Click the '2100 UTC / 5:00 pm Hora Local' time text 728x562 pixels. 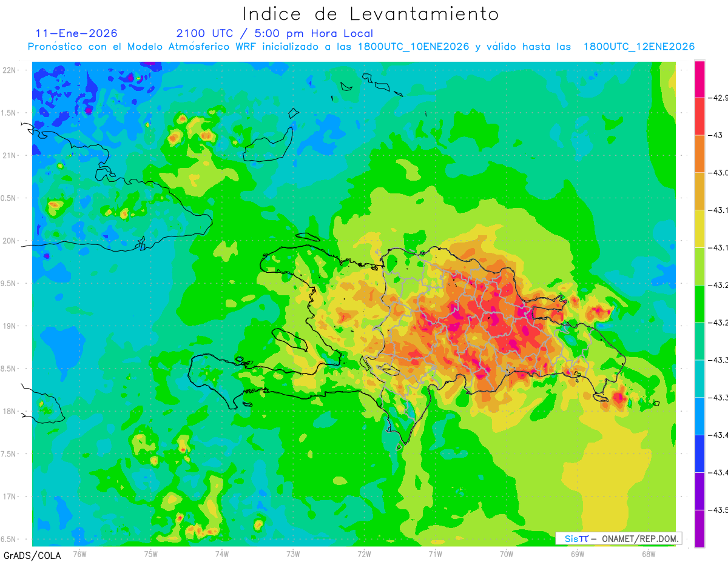point(275,33)
